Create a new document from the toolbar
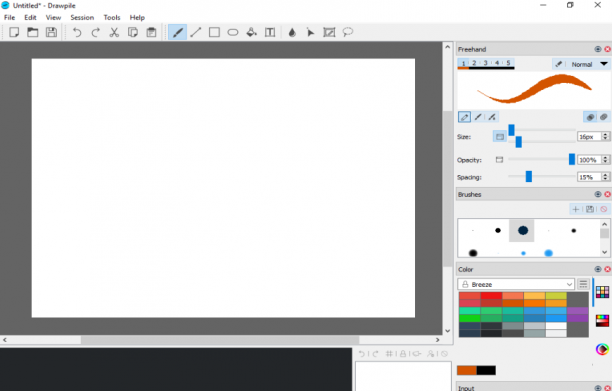The image size is (612, 391). click(14, 32)
